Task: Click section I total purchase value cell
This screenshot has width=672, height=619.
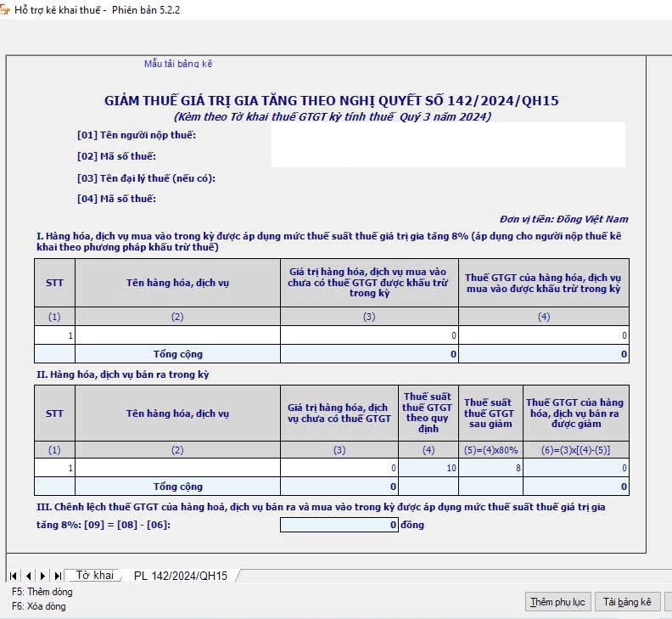Action: (x=369, y=354)
